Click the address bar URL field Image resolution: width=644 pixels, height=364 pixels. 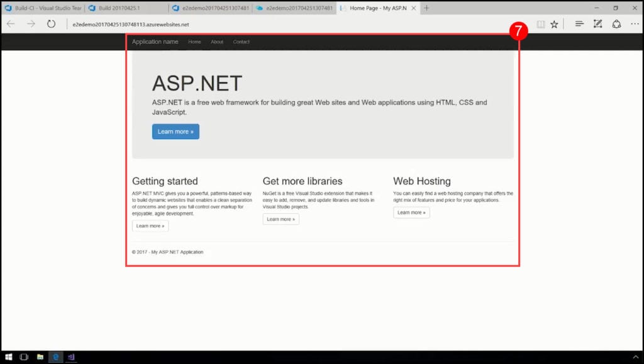click(x=300, y=25)
